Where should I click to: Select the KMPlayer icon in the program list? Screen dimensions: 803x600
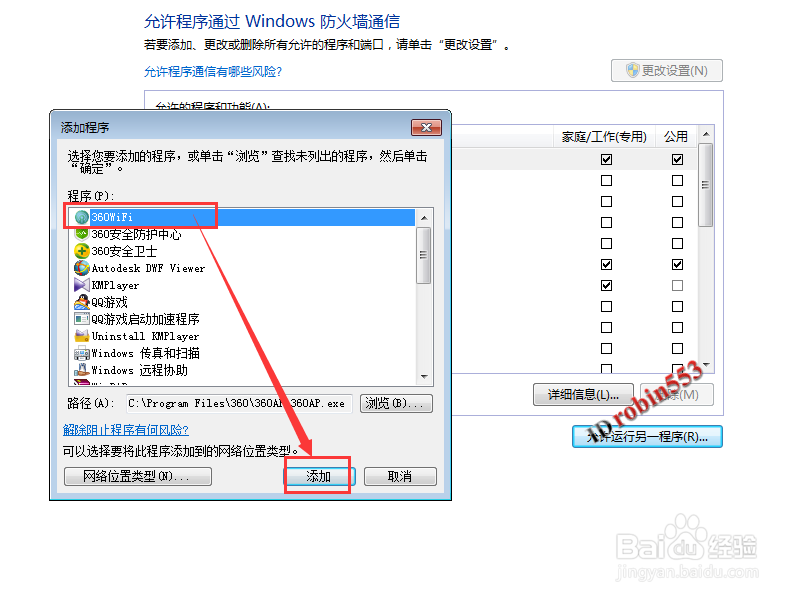81,285
